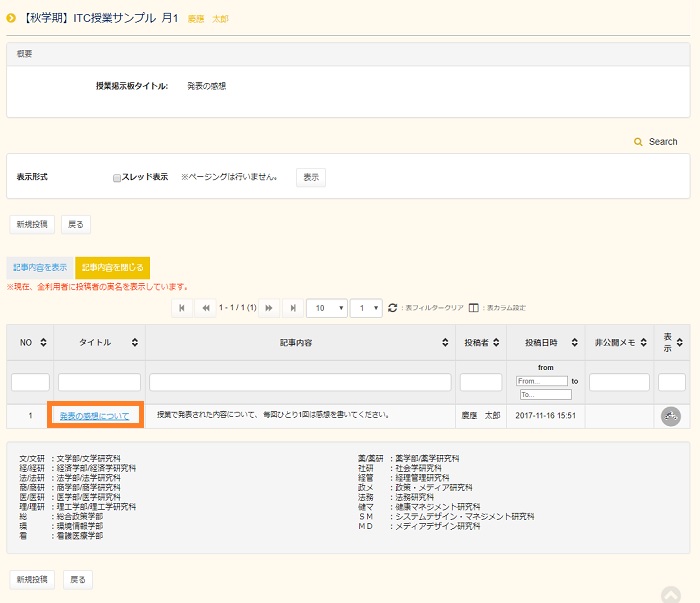The width and height of the screenshot is (700, 603).
Task: Click the タイトル filter input field
Action: tap(99, 382)
